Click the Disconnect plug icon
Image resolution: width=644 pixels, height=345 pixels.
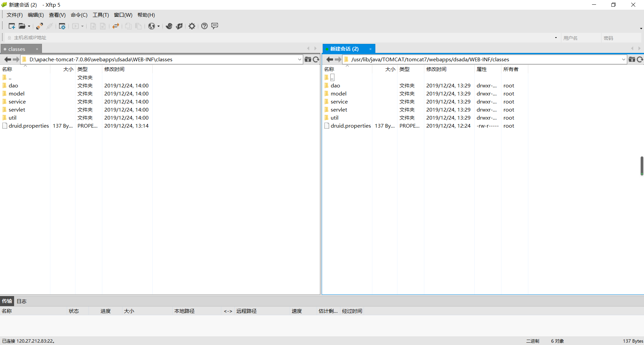tap(50, 26)
